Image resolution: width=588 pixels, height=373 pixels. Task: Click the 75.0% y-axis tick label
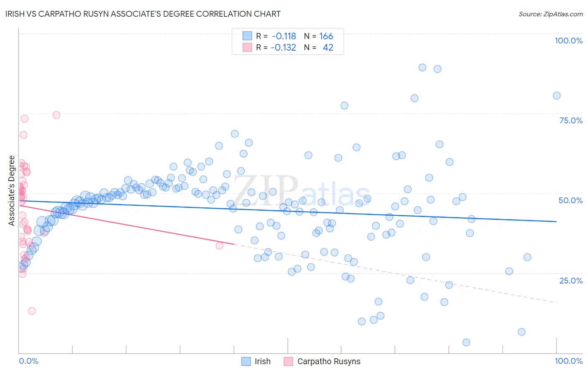click(571, 120)
